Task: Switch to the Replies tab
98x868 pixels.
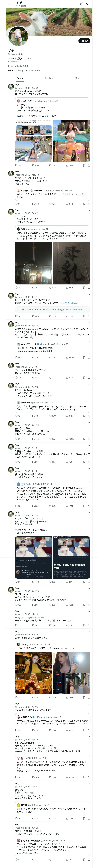Action: point(49,78)
